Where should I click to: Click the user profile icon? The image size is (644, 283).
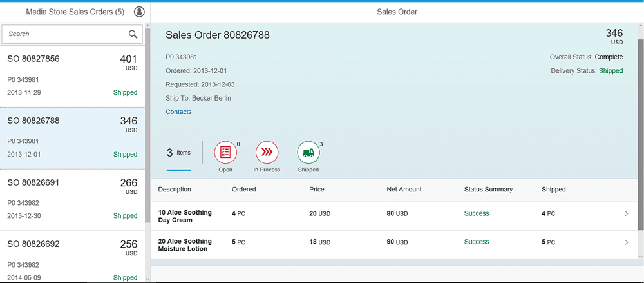click(x=139, y=12)
